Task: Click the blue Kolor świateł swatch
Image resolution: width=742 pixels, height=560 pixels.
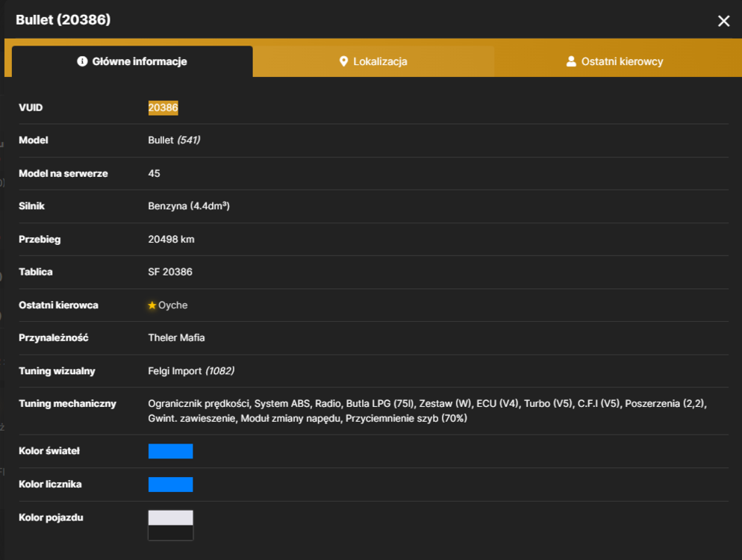Action: (x=170, y=451)
